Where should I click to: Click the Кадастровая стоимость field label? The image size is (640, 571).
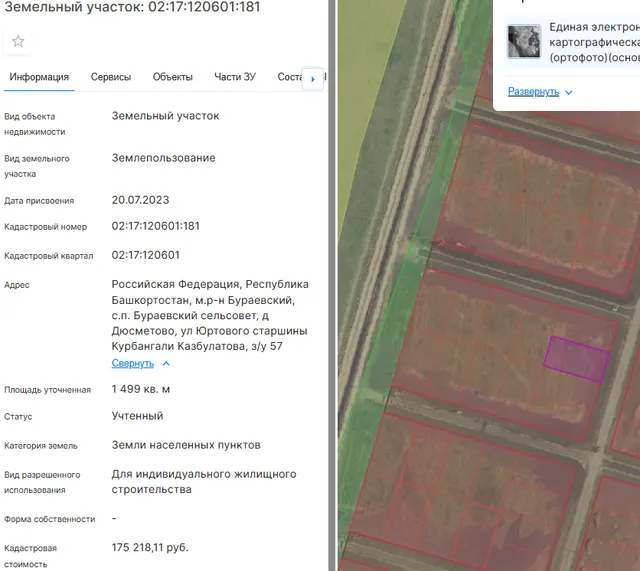(x=30, y=556)
